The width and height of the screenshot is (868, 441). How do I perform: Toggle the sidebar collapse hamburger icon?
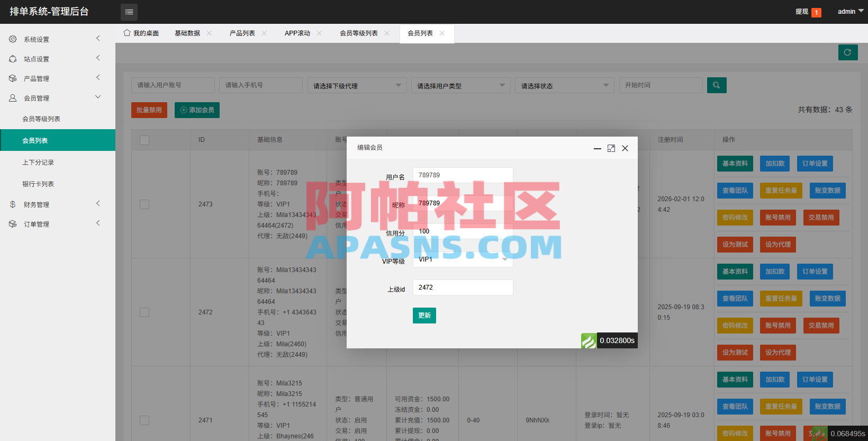(129, 12)
